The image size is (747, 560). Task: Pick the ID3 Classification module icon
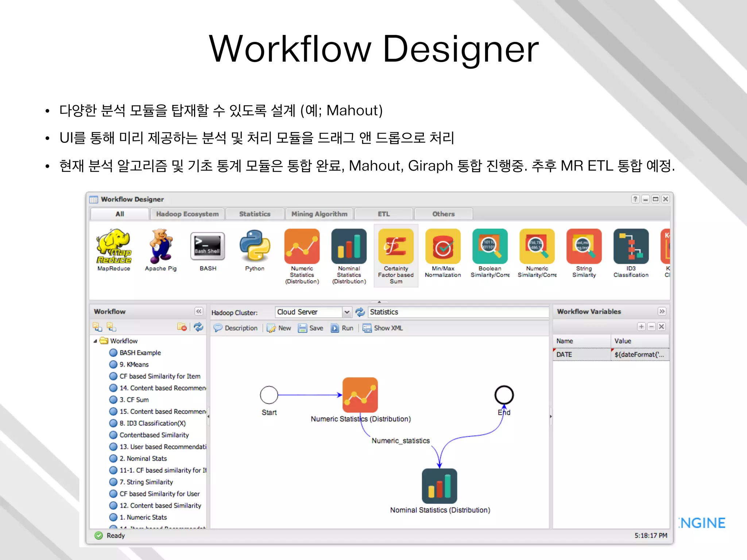click(x=631, y=246)
